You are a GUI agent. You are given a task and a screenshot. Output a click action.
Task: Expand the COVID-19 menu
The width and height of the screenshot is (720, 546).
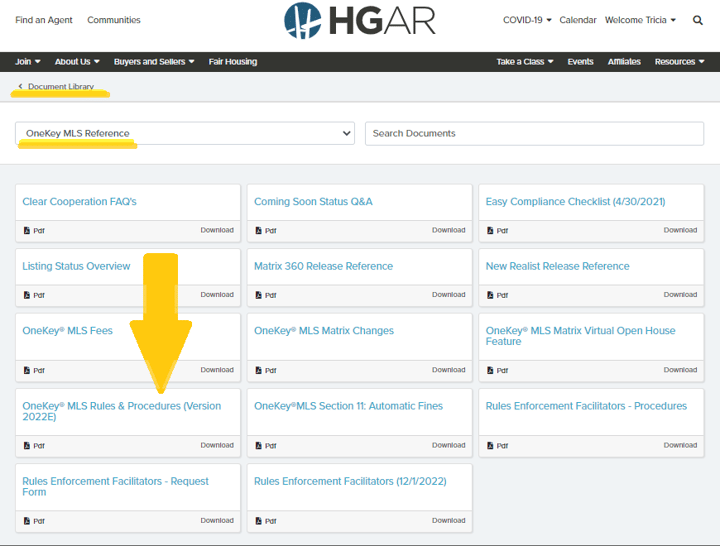[527, 20]
